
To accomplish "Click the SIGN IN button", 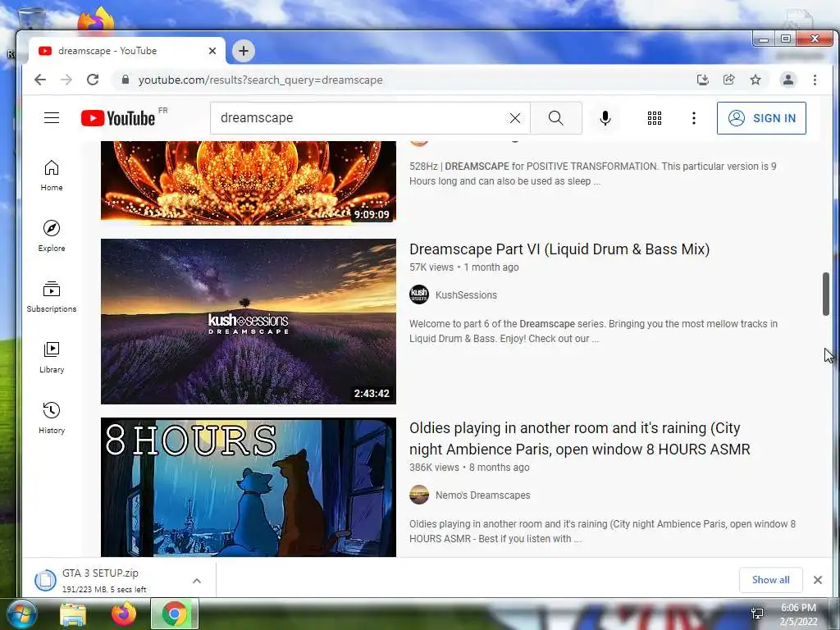I will (761, 118).
